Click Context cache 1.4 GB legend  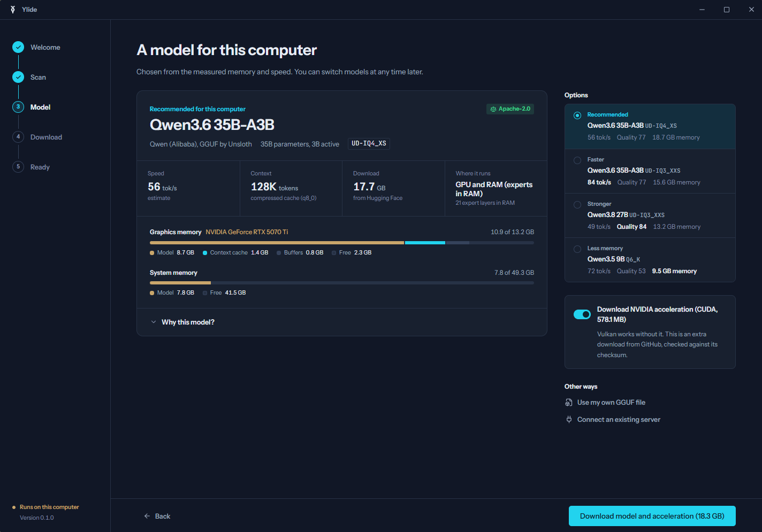click(x=235, y=252)
